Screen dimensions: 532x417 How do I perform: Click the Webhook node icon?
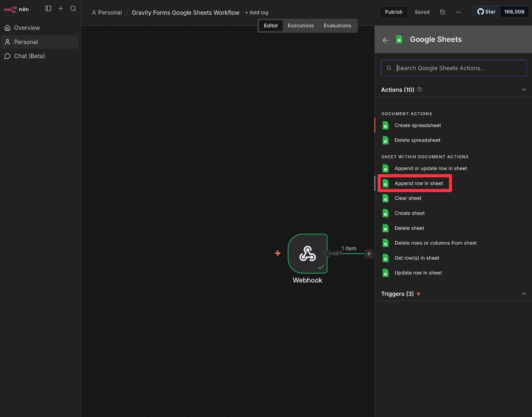[x=307, y=254]
